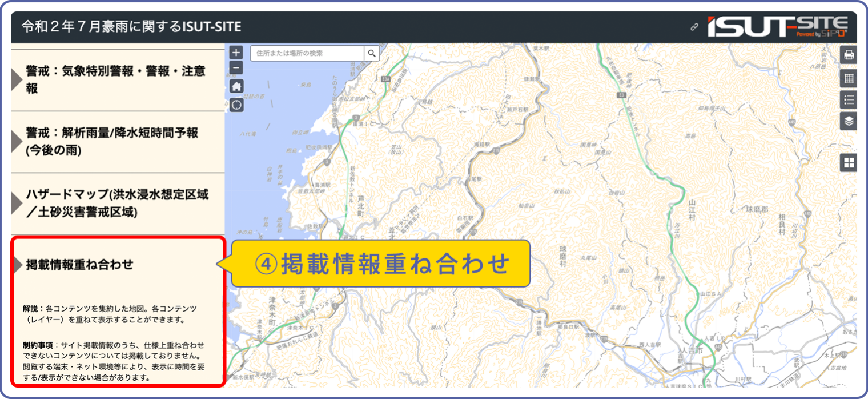Find my location on the map
This screenshot has height=399, width=868.
coord(236,105)
